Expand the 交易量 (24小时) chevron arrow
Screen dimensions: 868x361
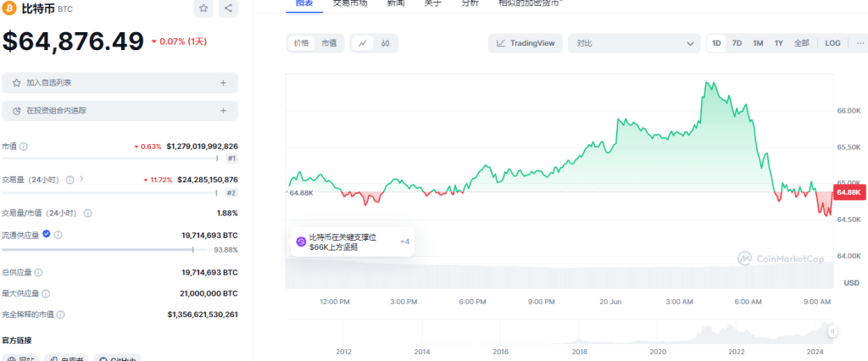click(81, 180)
